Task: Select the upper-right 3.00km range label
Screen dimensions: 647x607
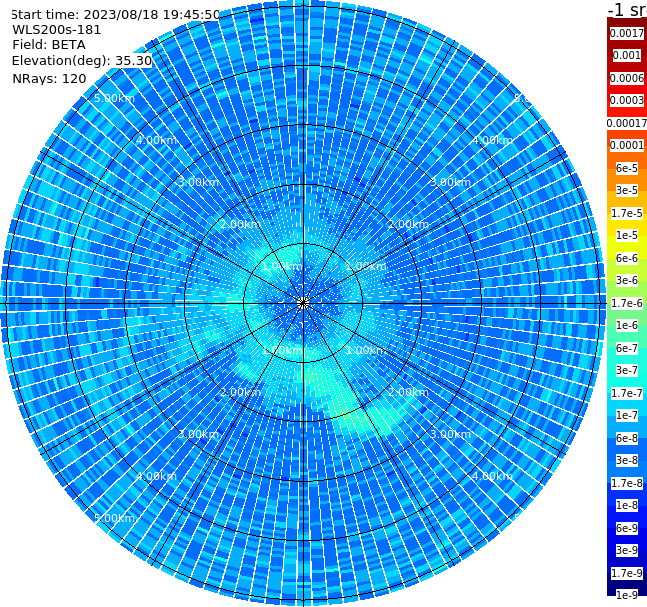Action: [450, 182]
